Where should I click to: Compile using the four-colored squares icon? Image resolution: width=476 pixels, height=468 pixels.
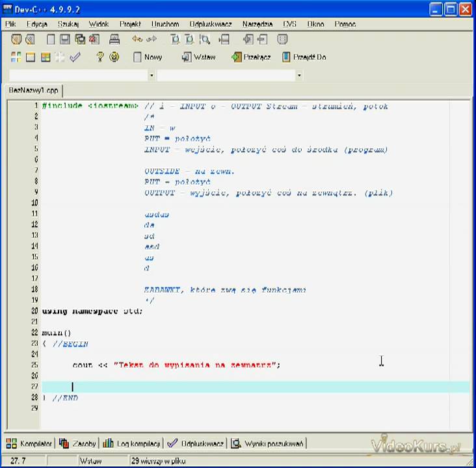(x=16, y=57)
